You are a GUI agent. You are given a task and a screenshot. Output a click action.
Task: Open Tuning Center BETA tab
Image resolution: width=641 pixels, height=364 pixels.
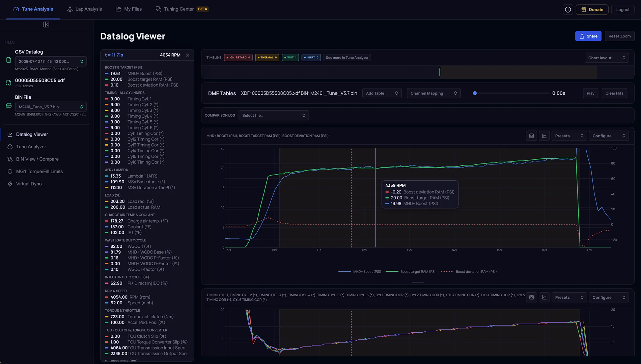182,9
